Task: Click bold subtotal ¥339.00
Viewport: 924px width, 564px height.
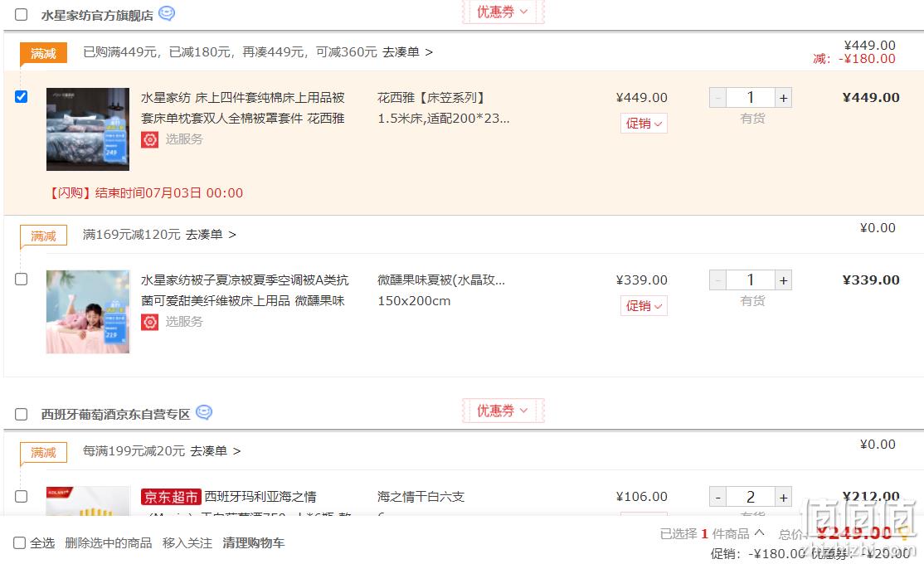Action: 871,280
